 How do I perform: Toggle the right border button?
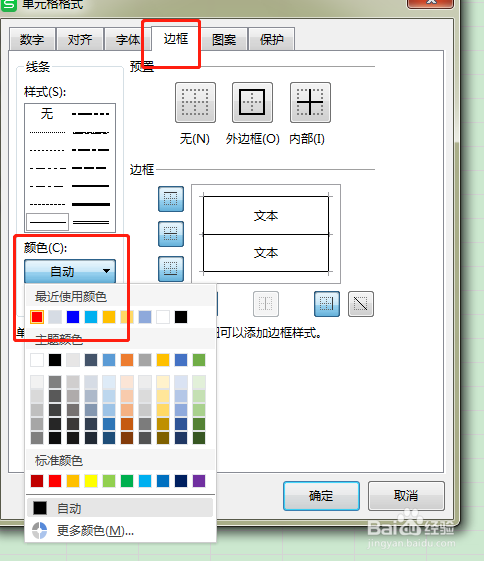pos(327,304)
